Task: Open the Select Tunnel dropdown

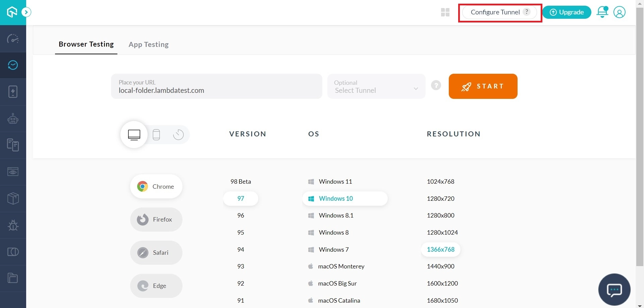Action: (376, 86)
